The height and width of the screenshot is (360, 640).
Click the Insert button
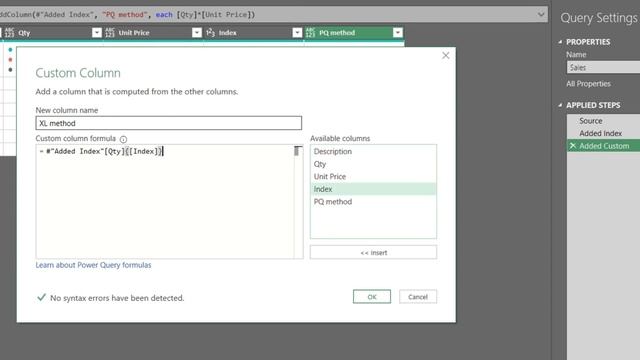point(373,252)
